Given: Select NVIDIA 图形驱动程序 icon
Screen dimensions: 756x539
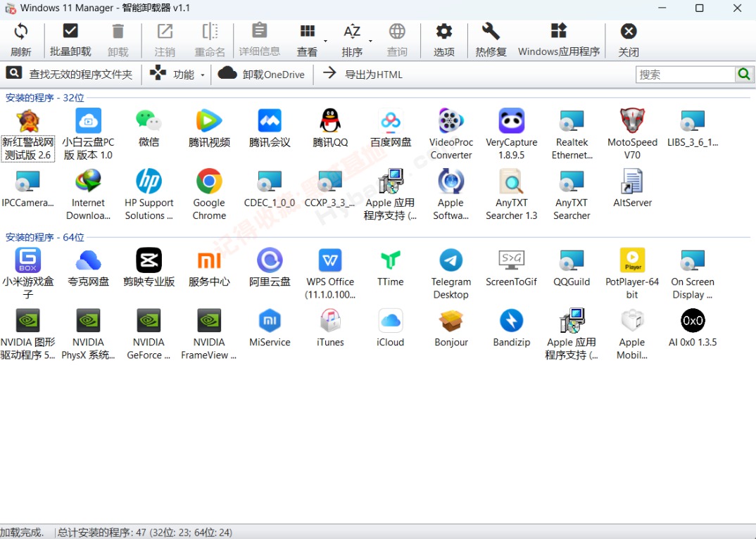Looking at the screenshot, I should pyautogui.click(x=28, y=321).
